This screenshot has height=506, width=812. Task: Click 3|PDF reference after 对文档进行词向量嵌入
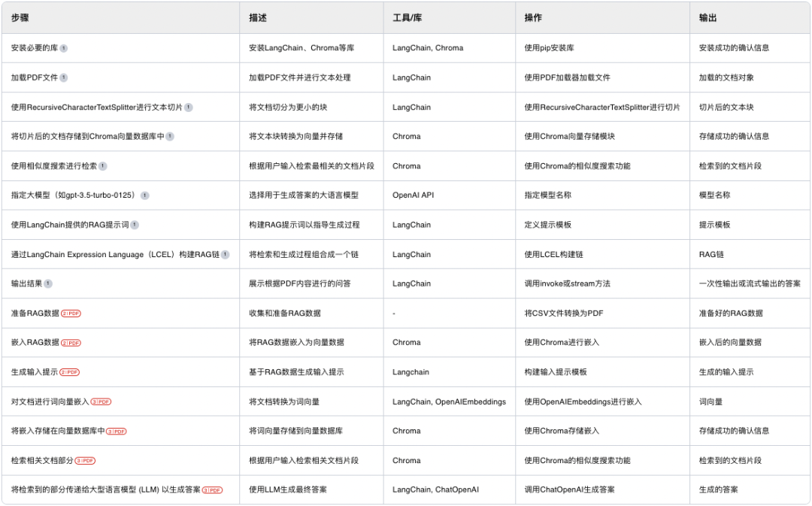[x=101, y=402]
